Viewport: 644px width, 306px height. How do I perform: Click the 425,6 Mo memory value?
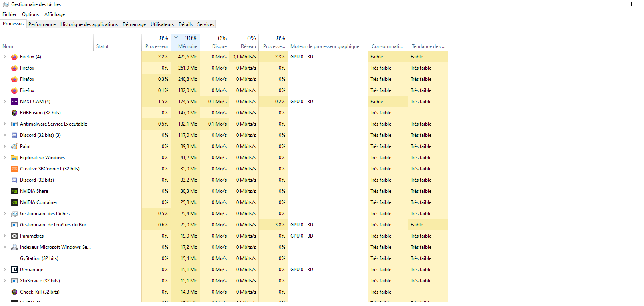(x=188, y=57)
